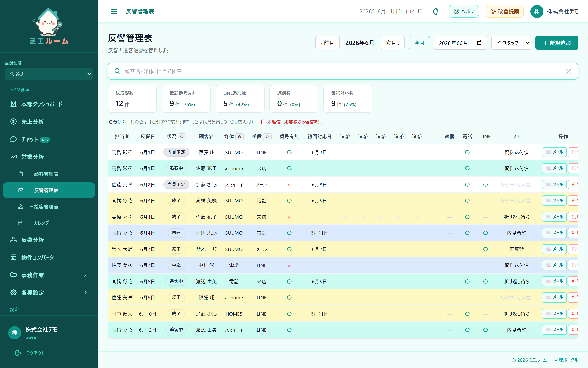Open 売上分析 in sidebar
The width and height of the screenshot is (588, 368).
click(49, 121)
